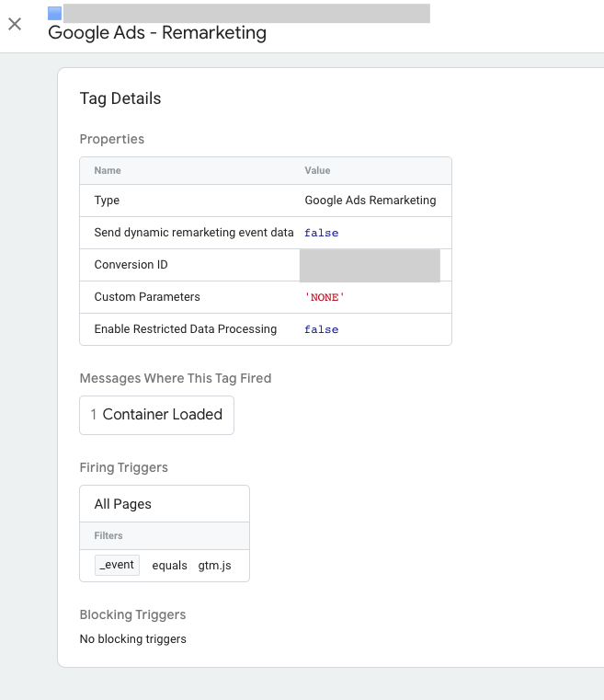Image resolution: width=604 pixels, height=700 pixels.
Task: Open the Container Loaded message
Action: point(157,415)
